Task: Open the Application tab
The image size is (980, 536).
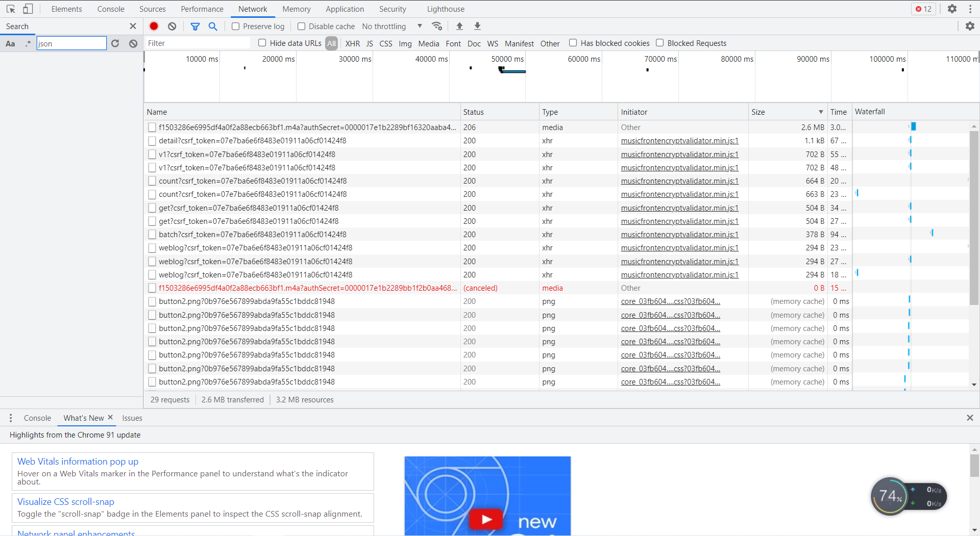Action: pyautogui.click(x=345, y=9)
